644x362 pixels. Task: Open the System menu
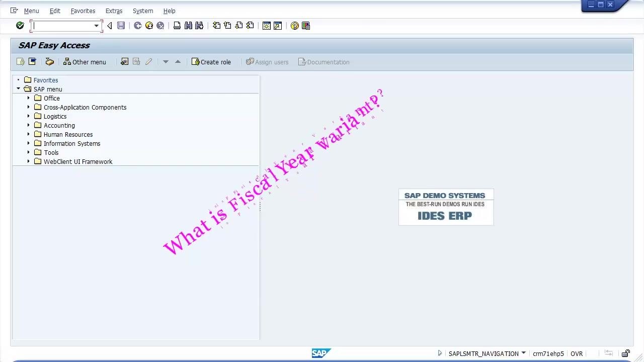(143, 11)
